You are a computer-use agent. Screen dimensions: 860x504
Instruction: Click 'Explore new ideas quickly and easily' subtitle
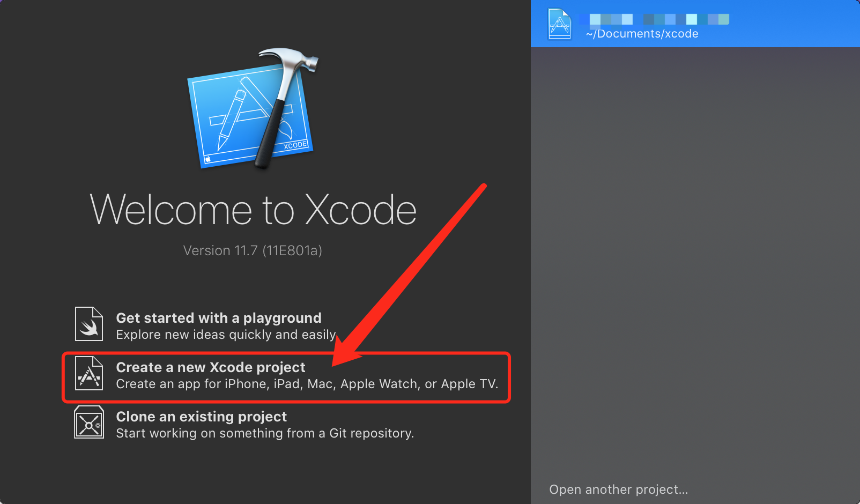pos(226,335)
